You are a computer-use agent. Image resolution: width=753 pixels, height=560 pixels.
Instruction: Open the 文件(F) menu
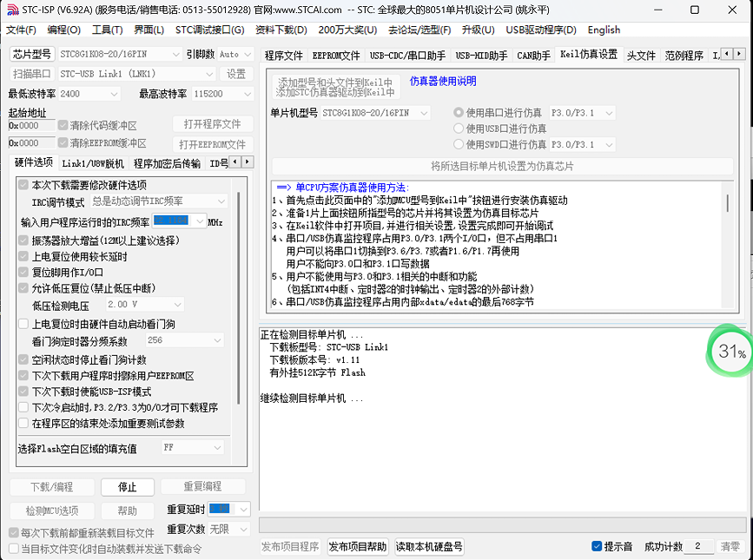pyautogui.click(x=21, y=30)
